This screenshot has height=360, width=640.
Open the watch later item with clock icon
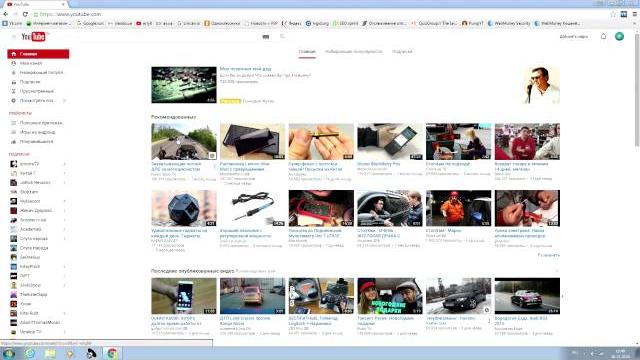pos(38,100)
